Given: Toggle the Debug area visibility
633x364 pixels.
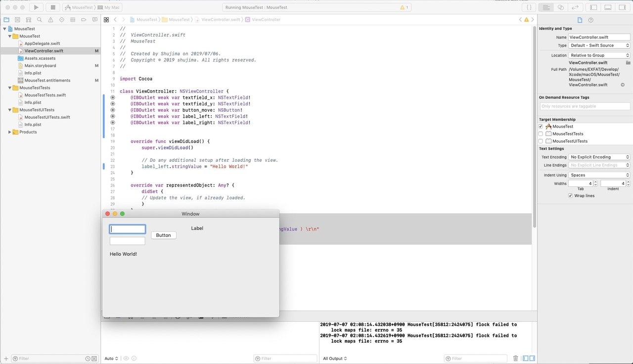Looking at the screenshot, I should 608,7.
